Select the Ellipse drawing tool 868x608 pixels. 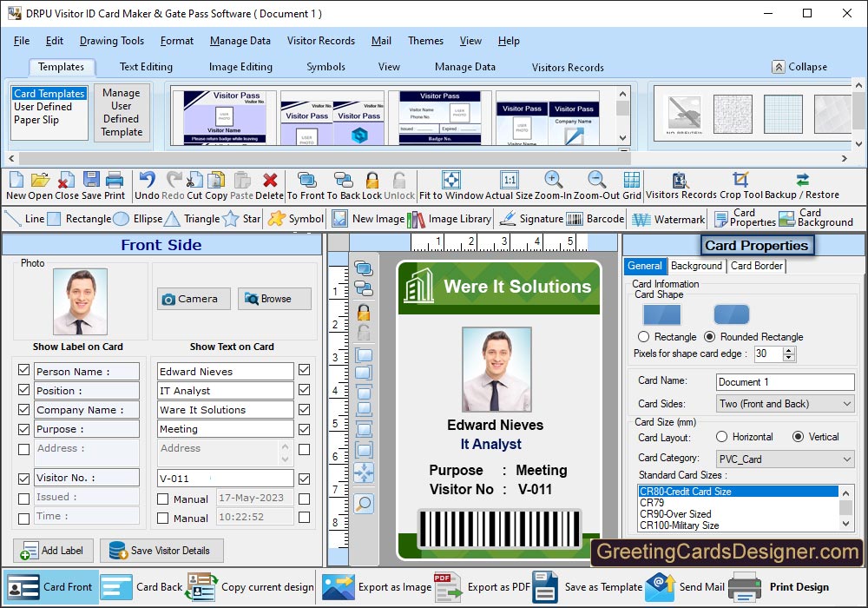pos(138,219)
